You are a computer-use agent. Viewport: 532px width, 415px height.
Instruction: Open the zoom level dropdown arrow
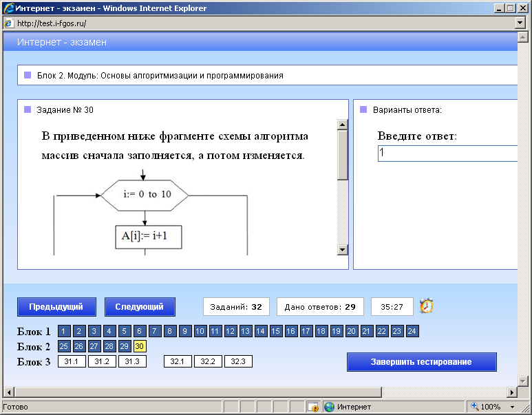(512, 407)
